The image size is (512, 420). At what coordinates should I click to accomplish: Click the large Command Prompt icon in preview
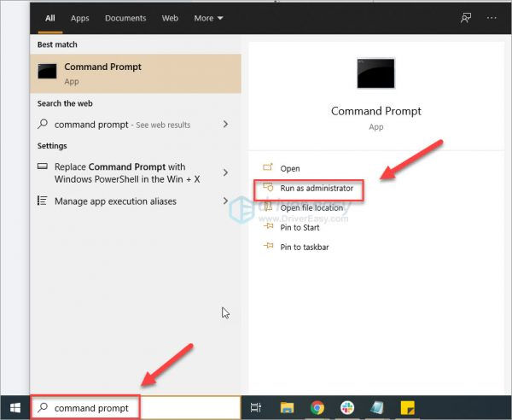tap(375, 74)
